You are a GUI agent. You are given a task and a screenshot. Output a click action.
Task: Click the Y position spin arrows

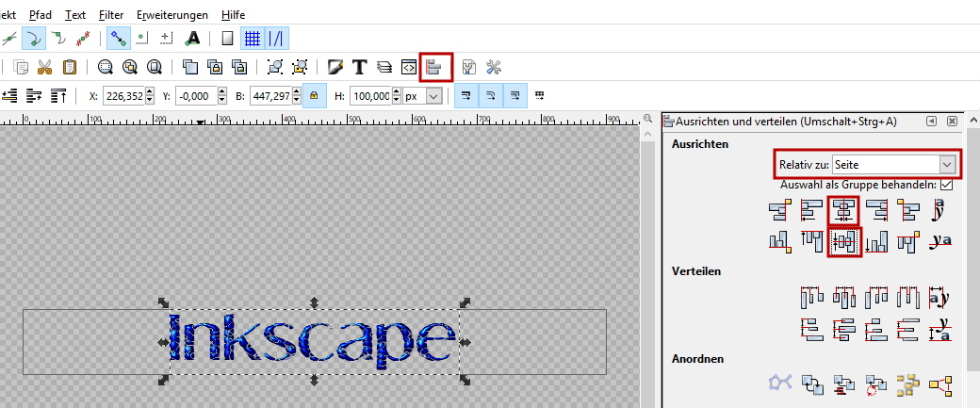tap(221, 95)
